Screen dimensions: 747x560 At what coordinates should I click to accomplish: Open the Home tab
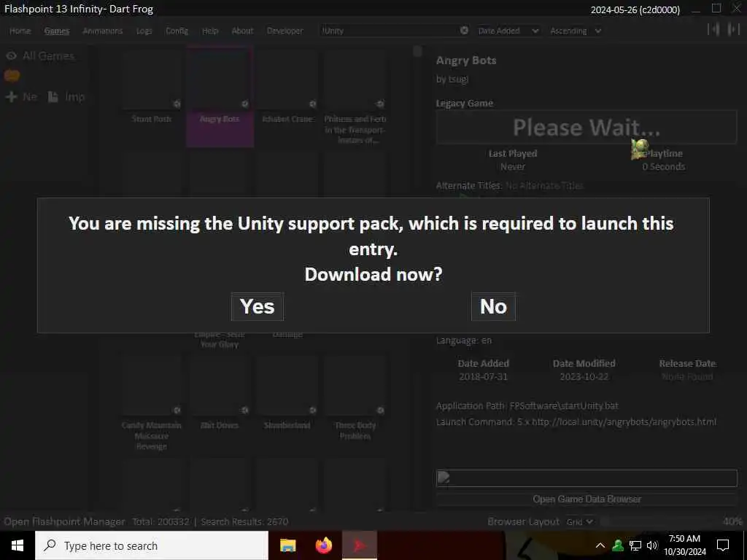[x=20, y=31]
